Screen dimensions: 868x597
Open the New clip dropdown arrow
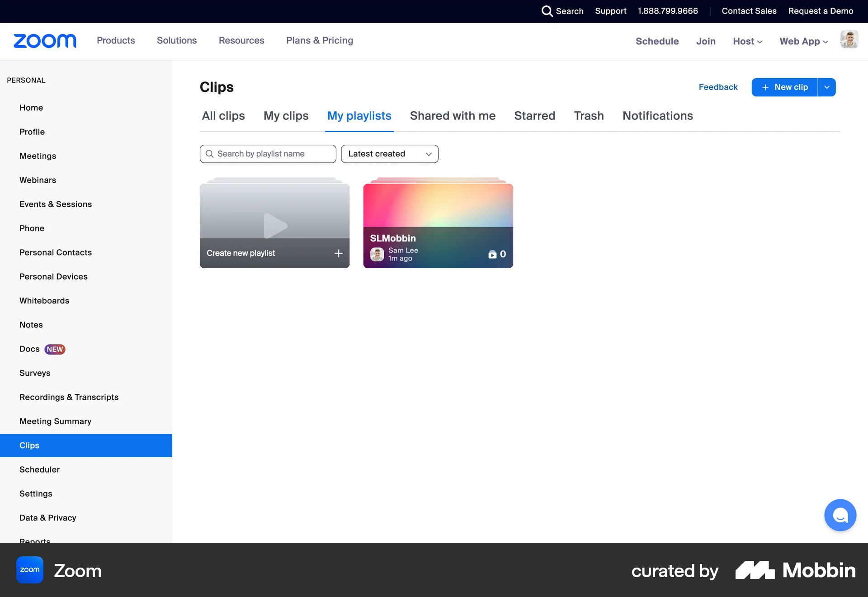tap(827, 87)
